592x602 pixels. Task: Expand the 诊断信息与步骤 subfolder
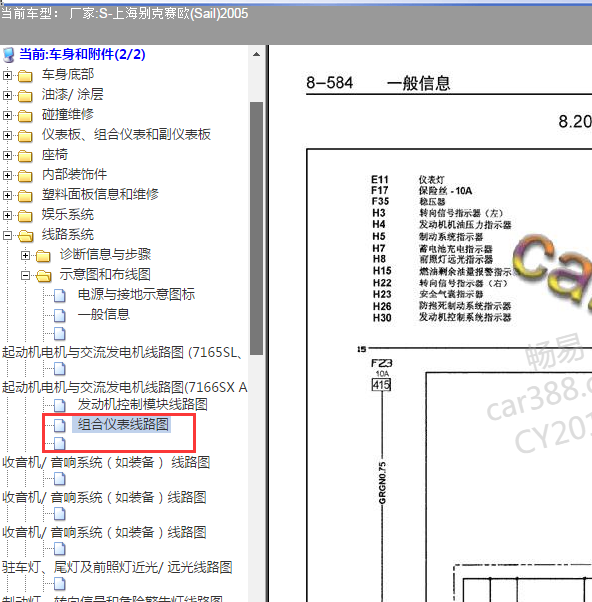point(25,255)
